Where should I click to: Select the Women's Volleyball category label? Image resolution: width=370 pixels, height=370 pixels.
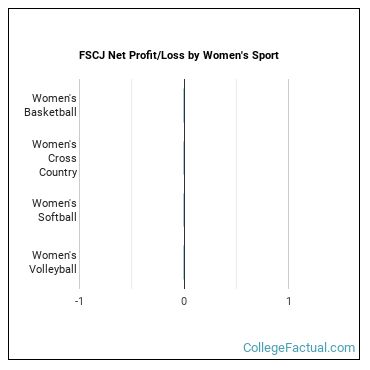click(53, 262)
